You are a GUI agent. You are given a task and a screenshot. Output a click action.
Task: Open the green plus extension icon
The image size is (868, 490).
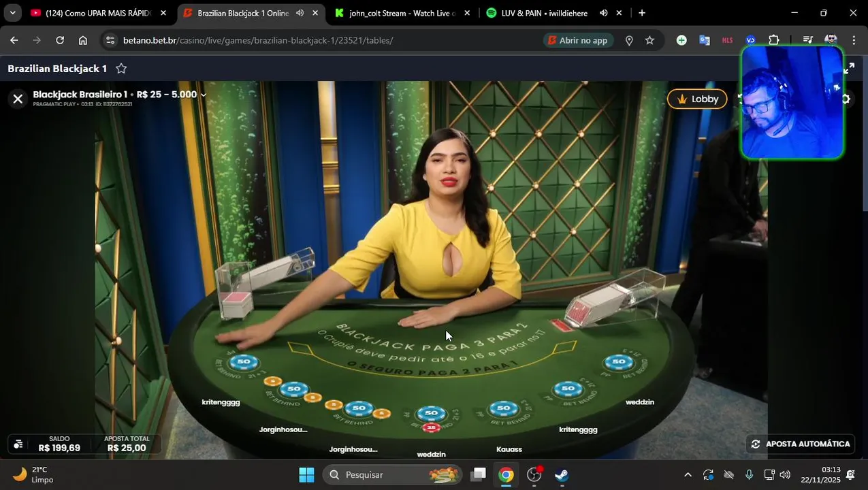click(x=681, y=40)
